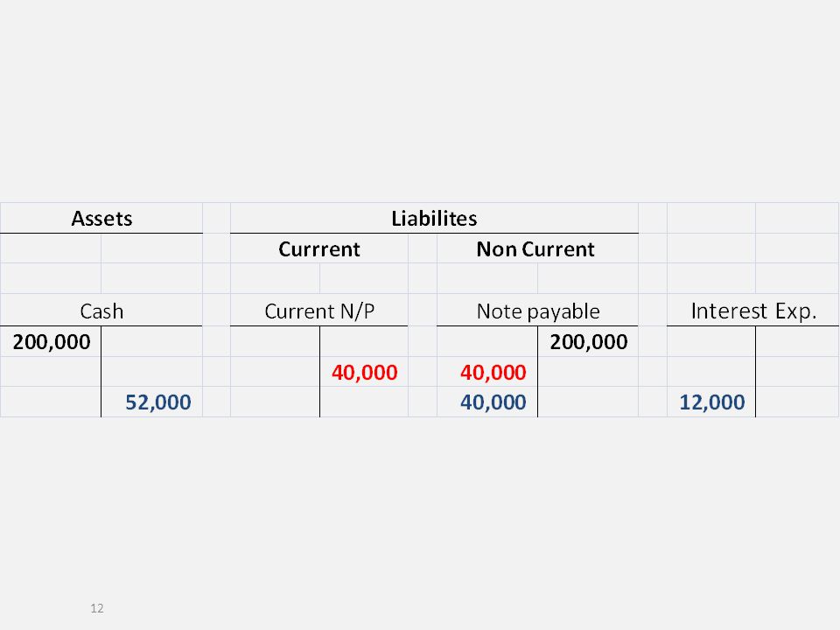Select the Interest Exp. account title
This screenshot has width=840, height=630.
(x=753, y=311)
